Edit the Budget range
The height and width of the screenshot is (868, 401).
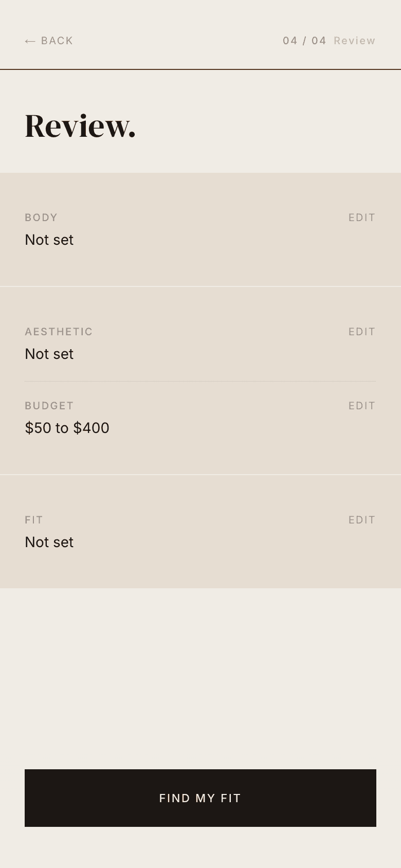click(361, 406)
